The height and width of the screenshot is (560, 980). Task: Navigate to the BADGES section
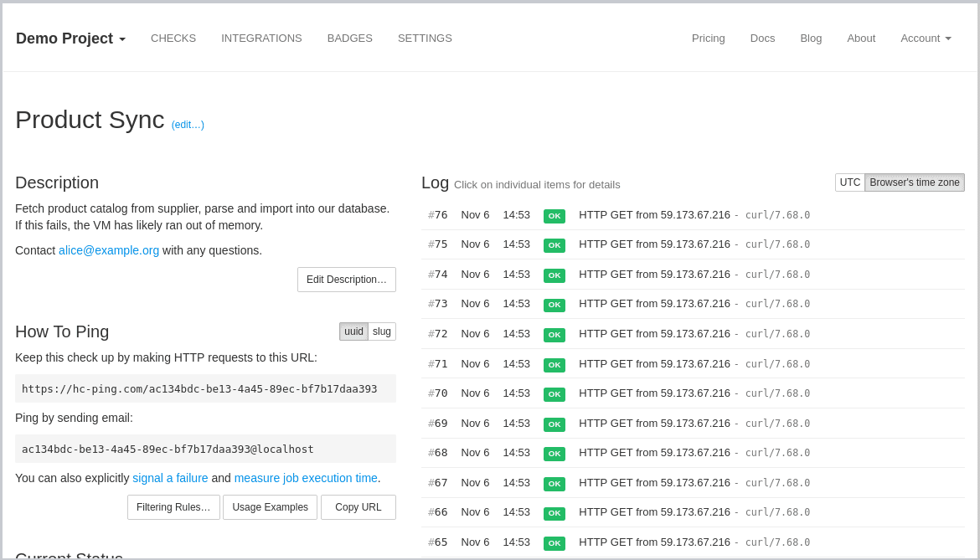point(349,39)
